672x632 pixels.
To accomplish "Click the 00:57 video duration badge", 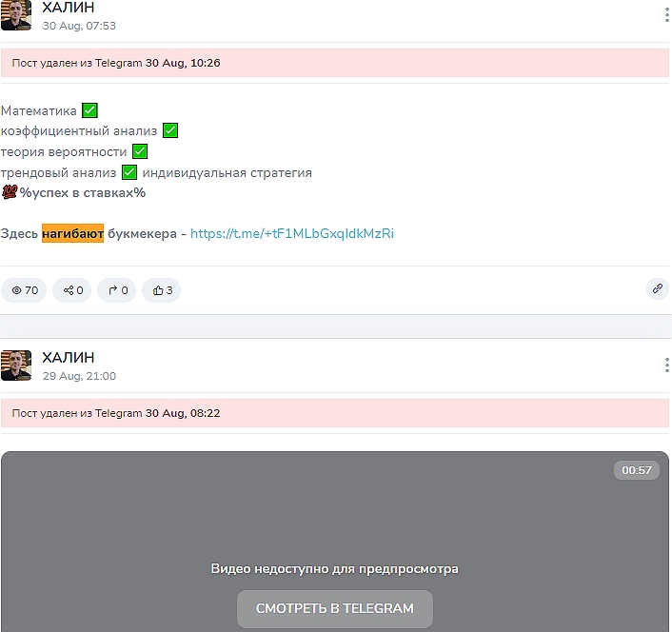I will click(x=636, y=470).
